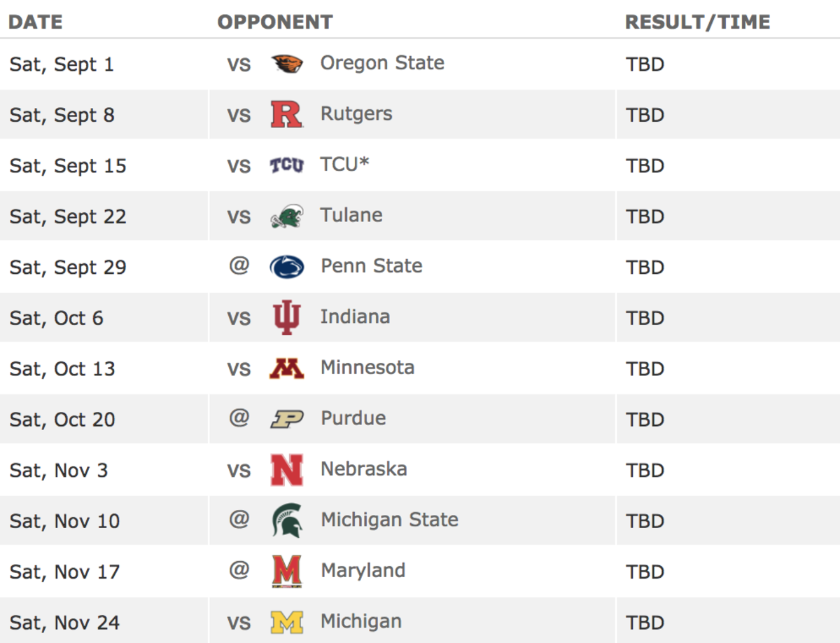Click the purple TCU logo
Screen dimensions: 840x643
(x=287, y=165)
